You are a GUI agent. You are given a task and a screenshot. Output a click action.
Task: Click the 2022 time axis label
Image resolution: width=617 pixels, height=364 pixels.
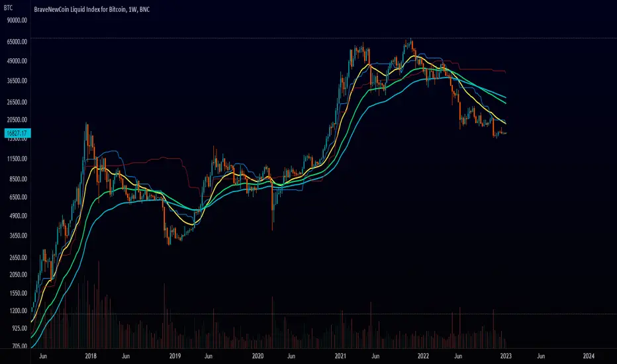(x=423, y=356)
